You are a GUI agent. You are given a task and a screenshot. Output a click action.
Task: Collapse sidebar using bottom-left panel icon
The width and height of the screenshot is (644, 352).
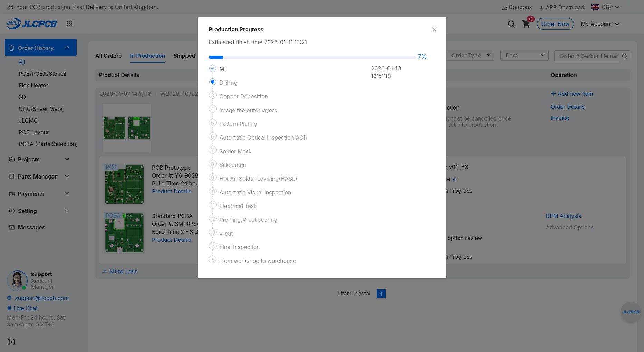[x=11, y=342]
